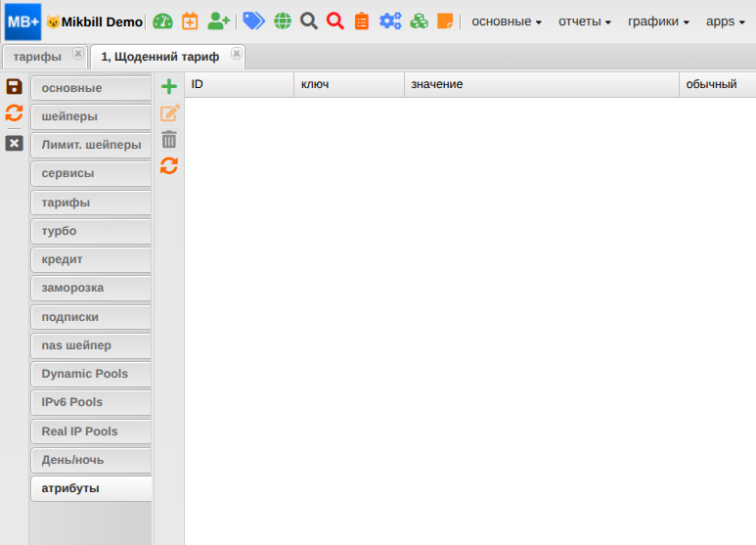Open the dashboard speedometer icon
Image resolution: width=756 pixels, height=545 pixels.
point(162,21)
